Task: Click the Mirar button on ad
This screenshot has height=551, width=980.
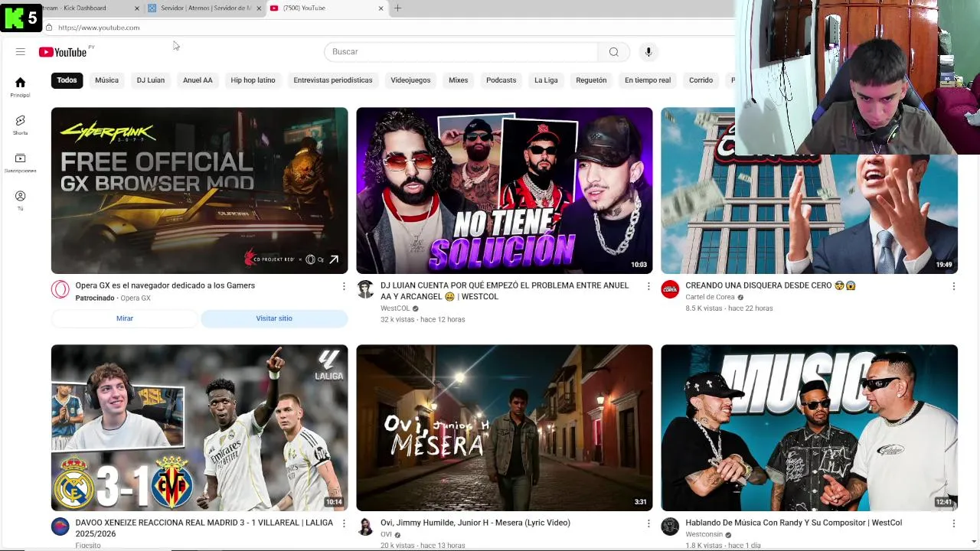Action: point(125,318)
